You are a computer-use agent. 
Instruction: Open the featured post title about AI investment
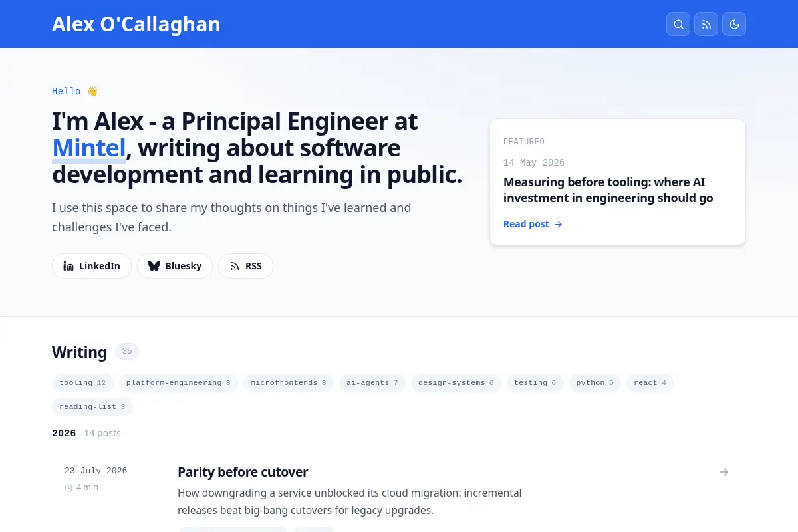(608, 190)
